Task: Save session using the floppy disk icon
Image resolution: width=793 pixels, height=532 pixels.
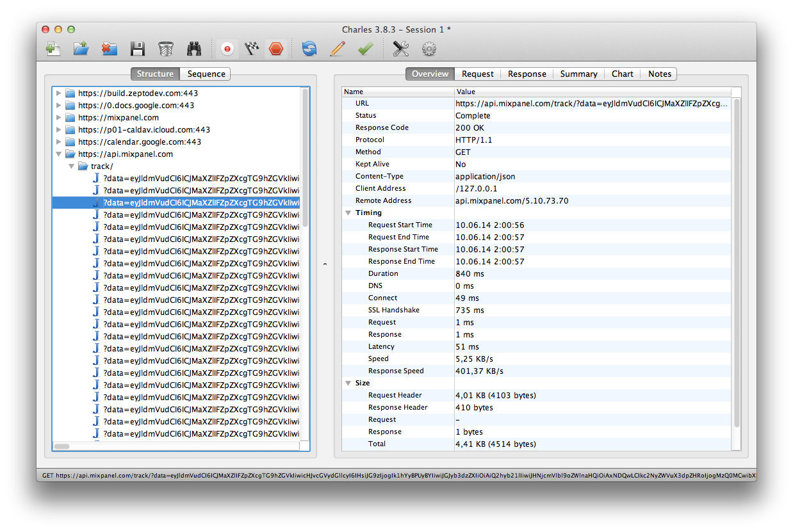Action: (137, 49)
